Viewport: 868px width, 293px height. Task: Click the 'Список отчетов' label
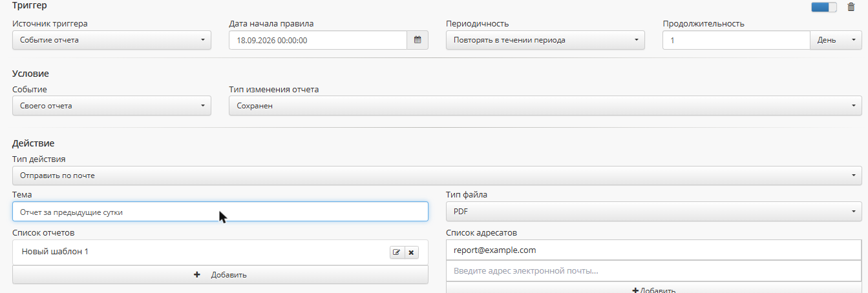(x=44, y=232)
